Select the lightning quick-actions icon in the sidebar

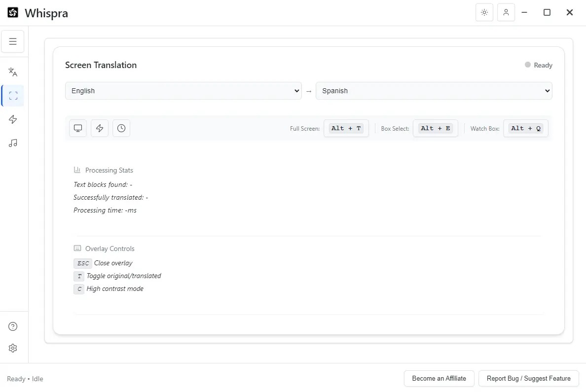pyautogui.click(x=13, y=119)
